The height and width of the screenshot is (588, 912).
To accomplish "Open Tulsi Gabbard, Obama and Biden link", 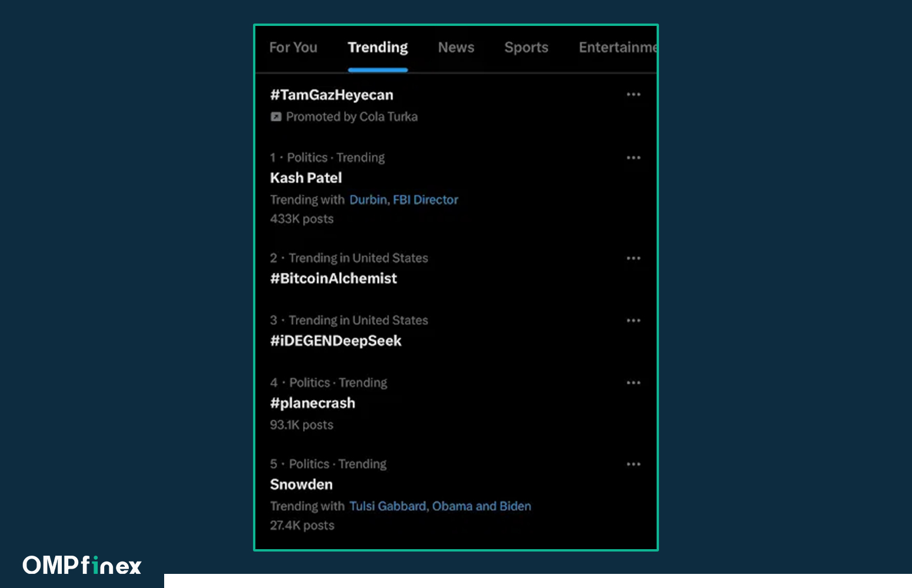I will coord(440,506).
